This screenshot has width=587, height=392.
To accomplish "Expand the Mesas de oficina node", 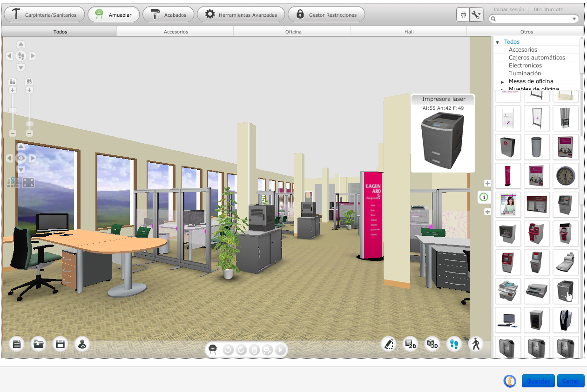I will pos(502,82).
